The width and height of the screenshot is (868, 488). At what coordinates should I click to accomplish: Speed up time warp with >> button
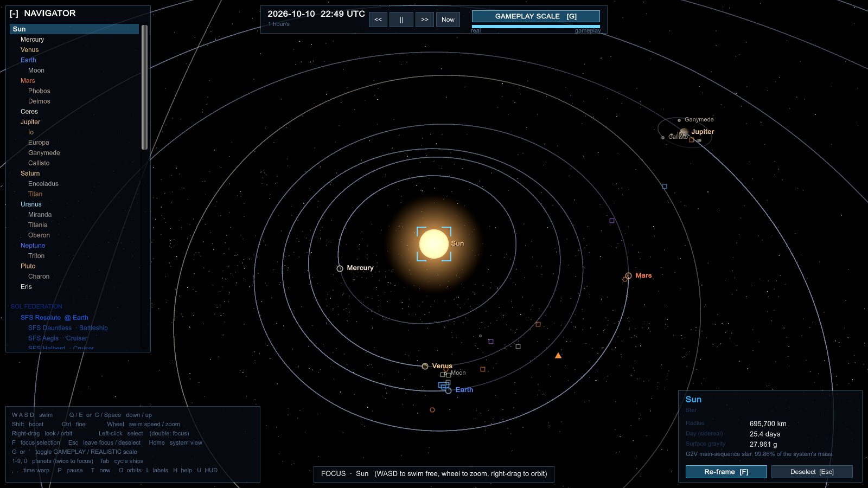(425, 20)
